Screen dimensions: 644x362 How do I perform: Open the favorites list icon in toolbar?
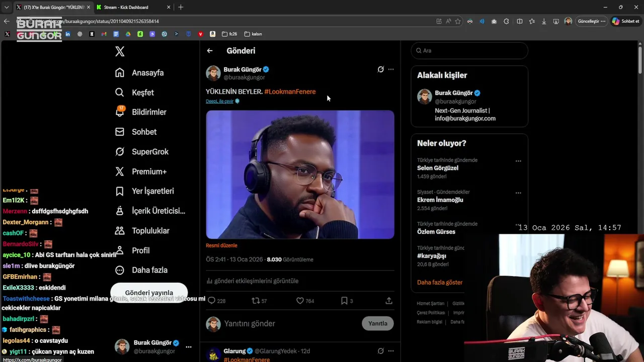(532, 21)
